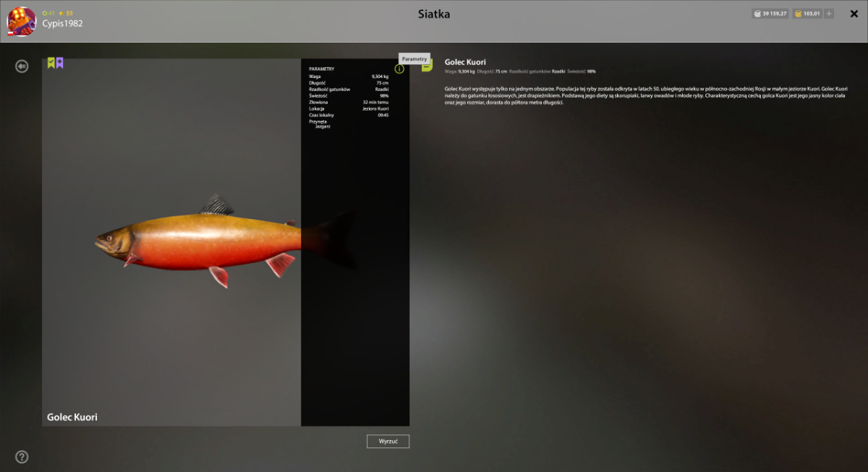The image size is (868, 472).
Task: Click the Golec Kuori caption under fish
Action: 72,417
